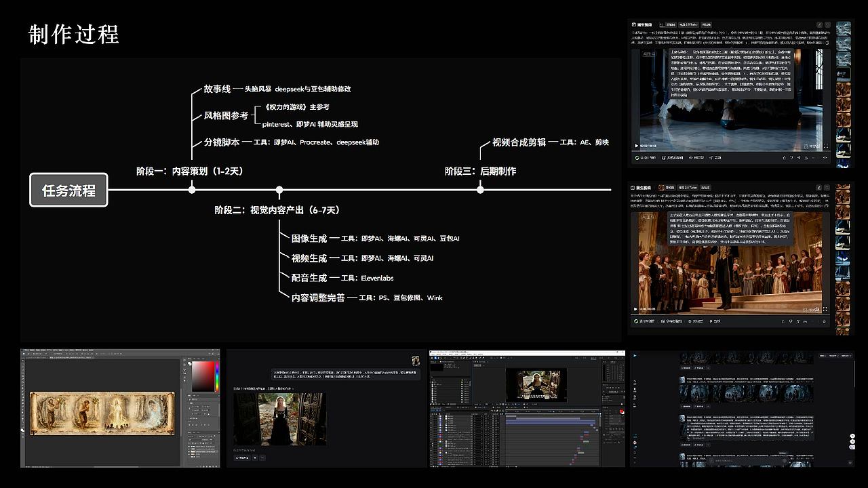
Task: Click the "视频合成剪辑" branch text
Action: pos(519,142)
